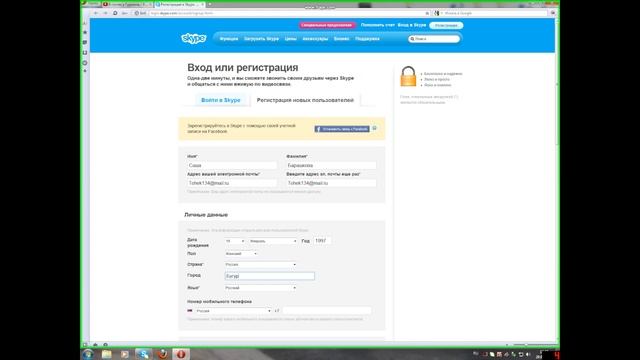The width and height of the screenshot is (640, 360).
Task: Click the 'Вход в Skype' header link
Action: tap(412, 25)
